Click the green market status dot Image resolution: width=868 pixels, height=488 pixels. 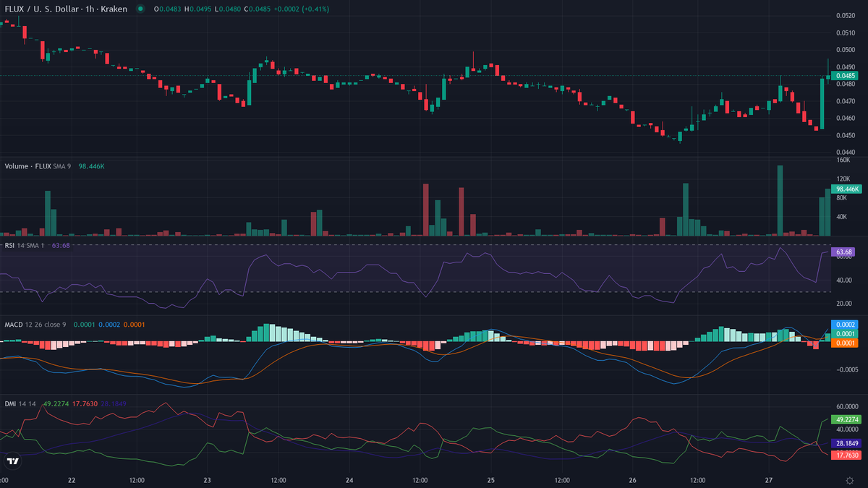tap(139, 9)
